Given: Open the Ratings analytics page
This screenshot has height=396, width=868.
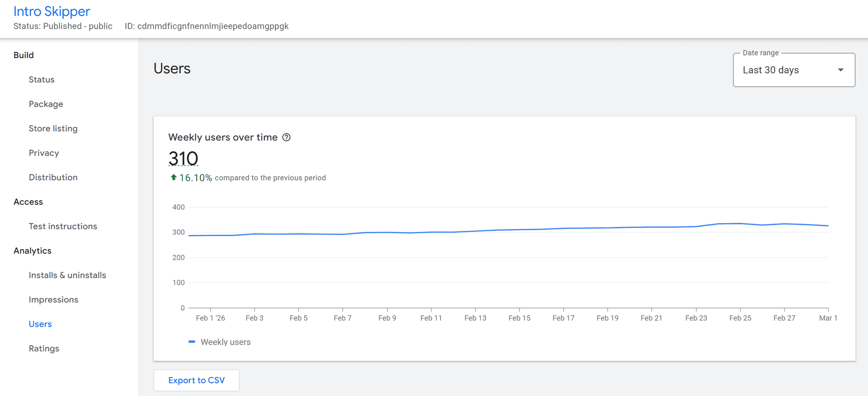Looking at the screenshot, I should (44, 348).
